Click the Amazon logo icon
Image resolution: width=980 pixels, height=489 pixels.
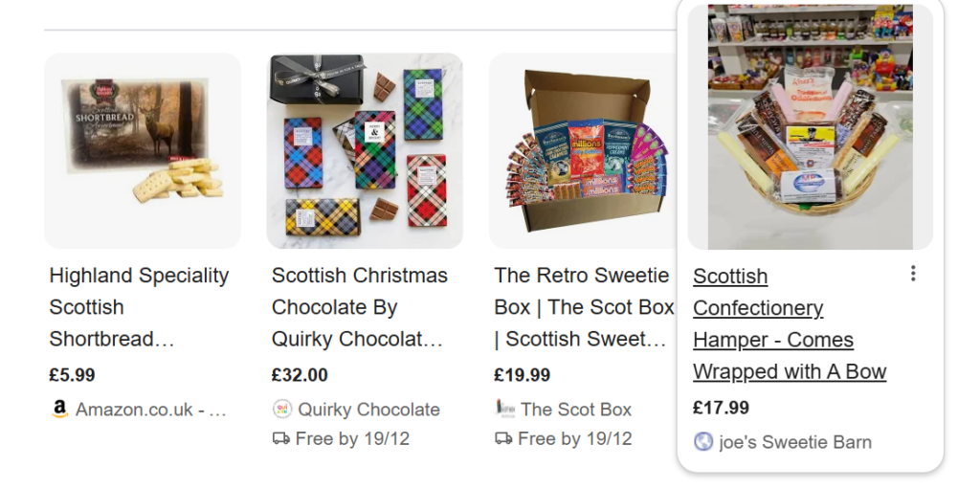59,410
